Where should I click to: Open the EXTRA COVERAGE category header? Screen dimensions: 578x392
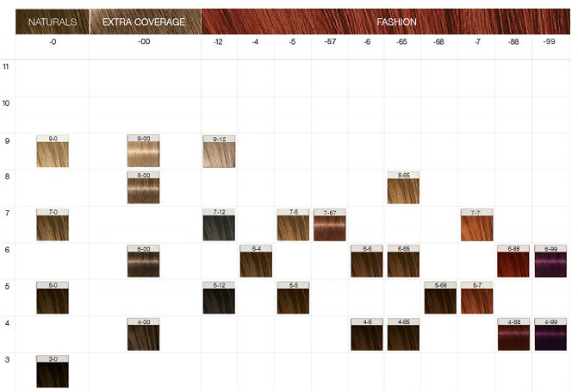tap(144, 21)
